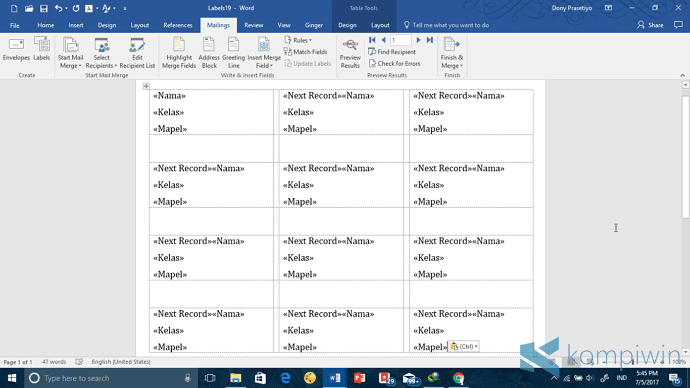
Task: Insert an Address Block
Action: [x=209, y=53]
